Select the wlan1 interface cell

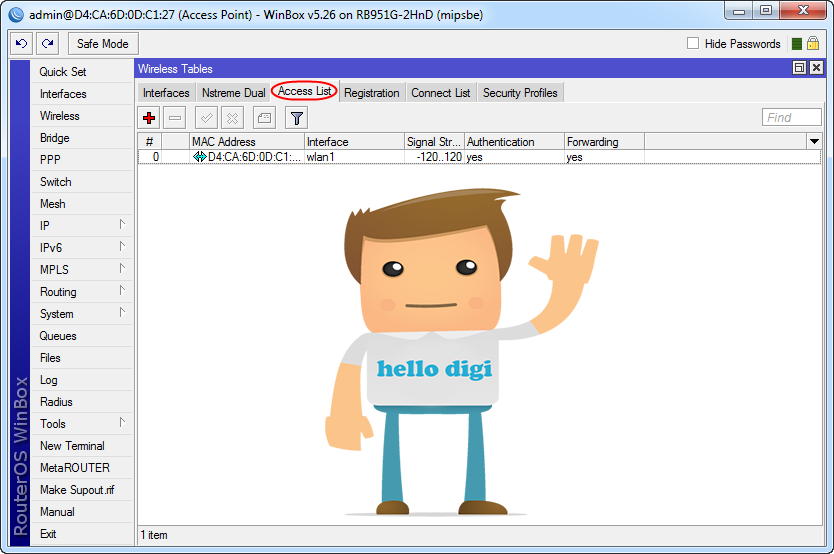click(x=355, y=157)
